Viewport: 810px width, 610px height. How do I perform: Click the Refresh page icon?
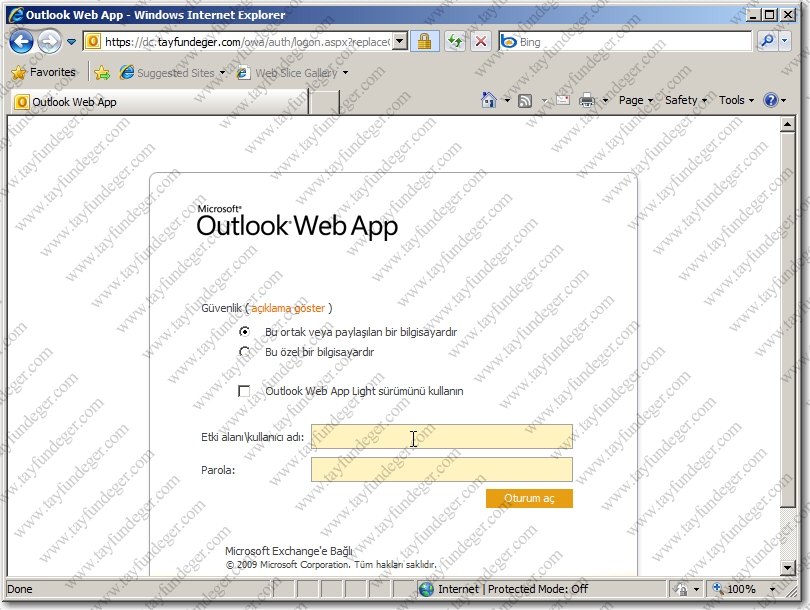tap(455, 42)
